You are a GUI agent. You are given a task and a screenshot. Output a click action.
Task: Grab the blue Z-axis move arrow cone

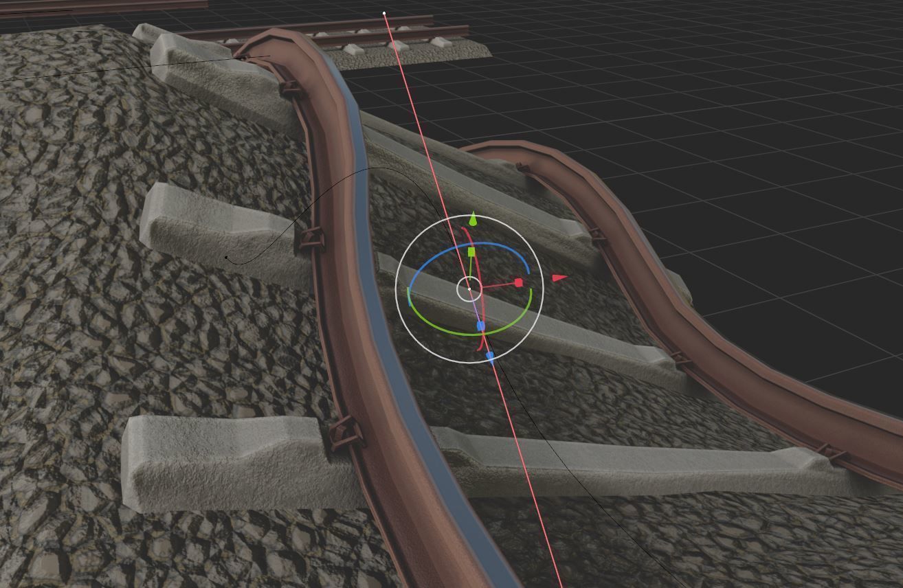point(490,357)
